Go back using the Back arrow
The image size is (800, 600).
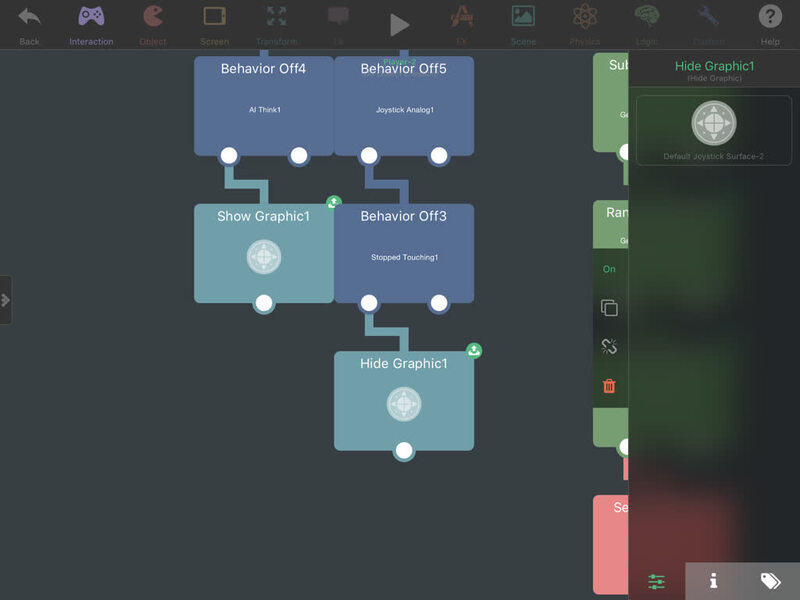(x=29, y=24)
